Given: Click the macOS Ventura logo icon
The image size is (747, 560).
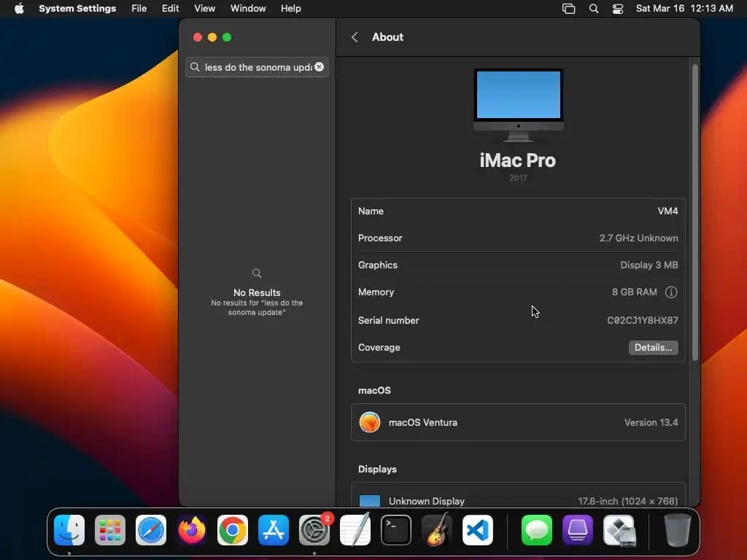Looking at the screenshot, I should tap(370, 422).
